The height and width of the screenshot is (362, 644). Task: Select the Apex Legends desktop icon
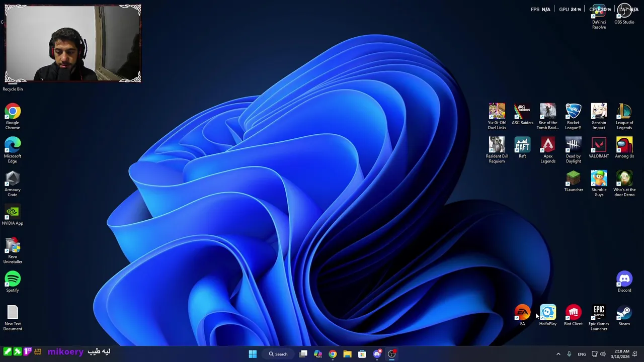point(548,150)
